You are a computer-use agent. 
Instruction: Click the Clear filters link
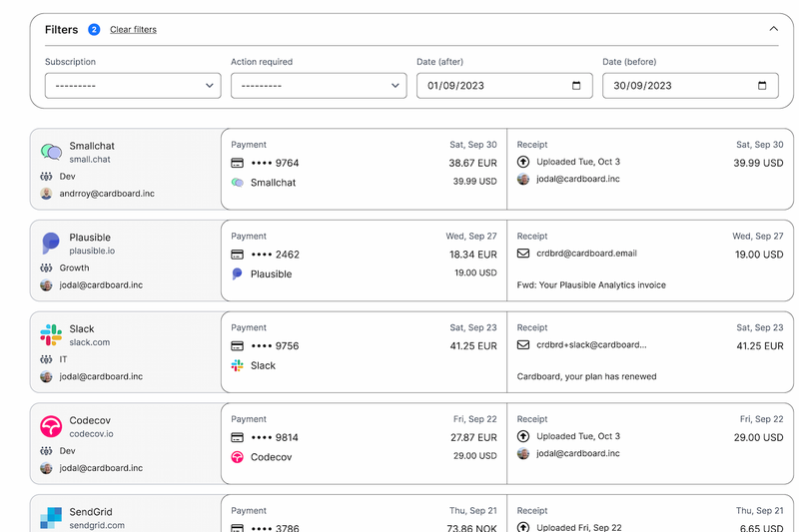click(133, 30)
